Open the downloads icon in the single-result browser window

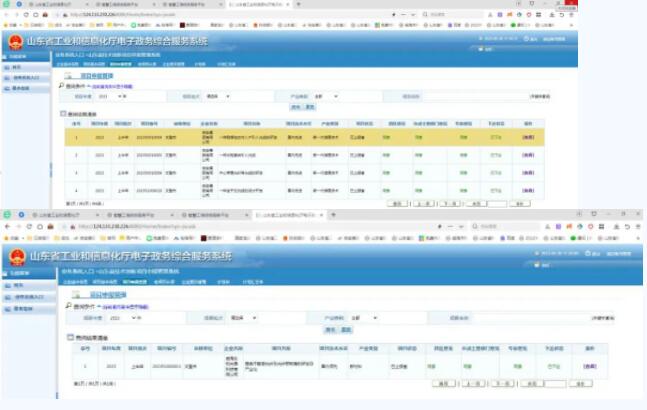[616, 226]
